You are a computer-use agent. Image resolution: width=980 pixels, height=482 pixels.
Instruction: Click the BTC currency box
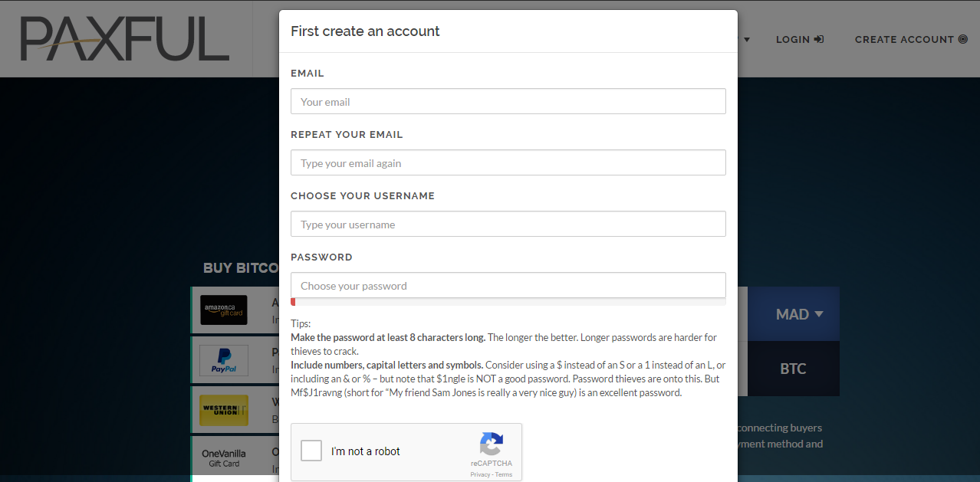[x=793, y=369]
